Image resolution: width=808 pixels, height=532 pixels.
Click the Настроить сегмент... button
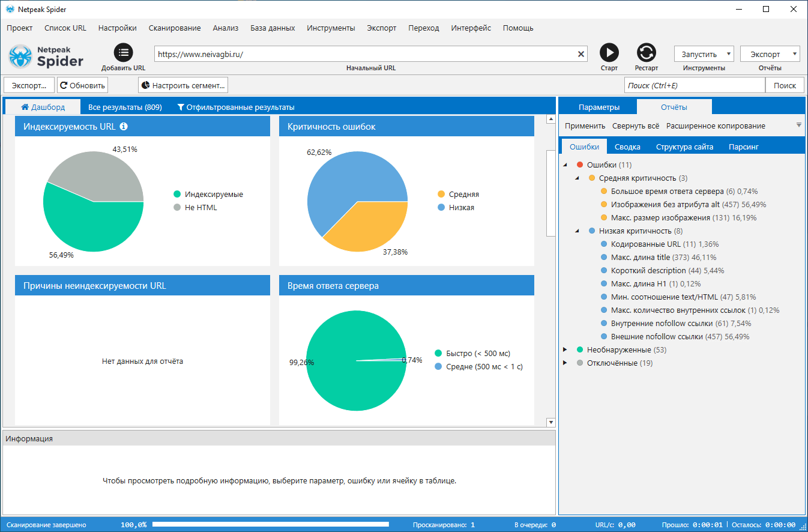(183, 85)
